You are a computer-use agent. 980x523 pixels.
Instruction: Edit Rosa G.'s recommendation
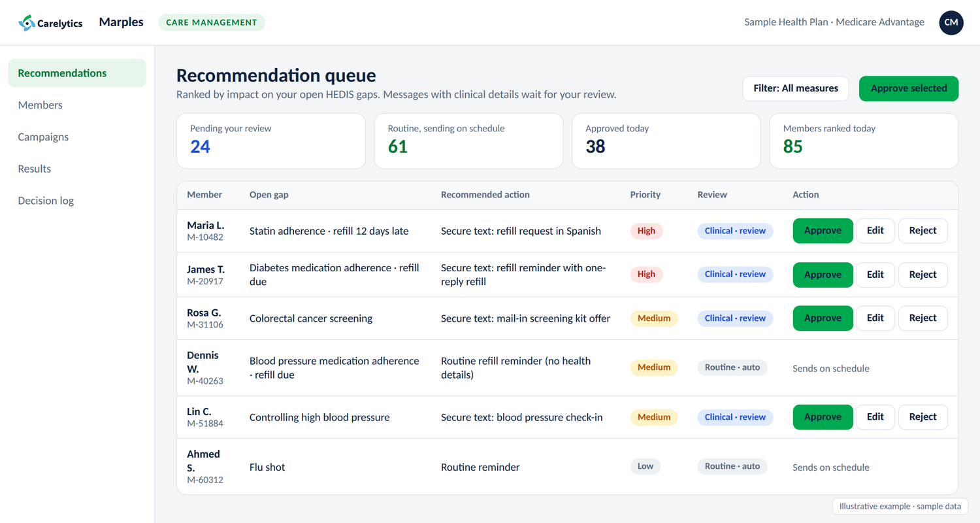click(x=875, y=318)
